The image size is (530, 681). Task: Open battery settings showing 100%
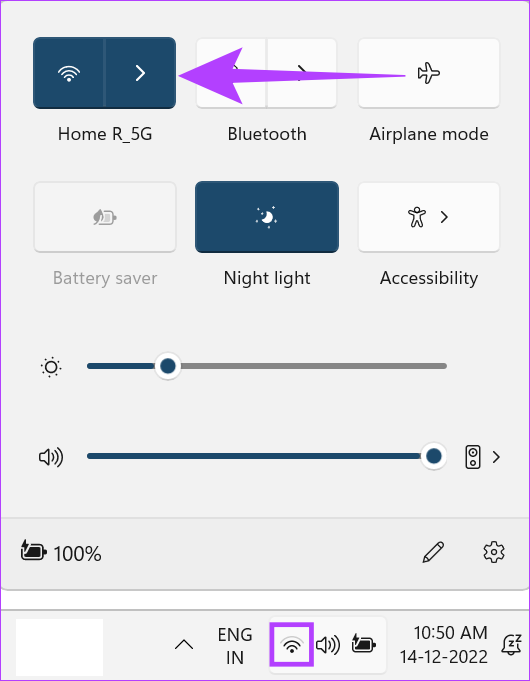tap(61, 553)
